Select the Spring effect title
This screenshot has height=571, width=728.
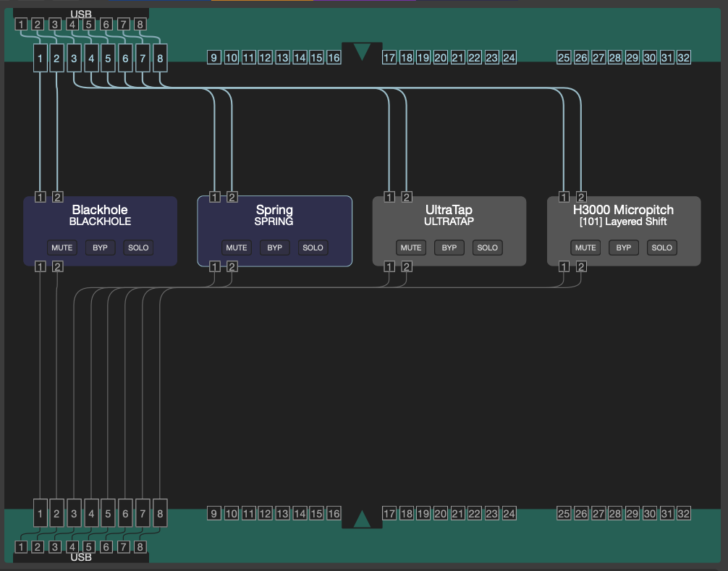click(274, 210)
